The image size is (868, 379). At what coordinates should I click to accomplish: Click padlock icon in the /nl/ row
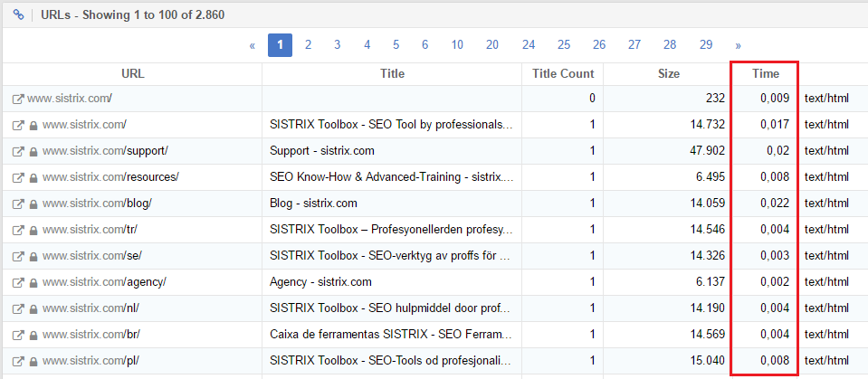click(33, 308)
